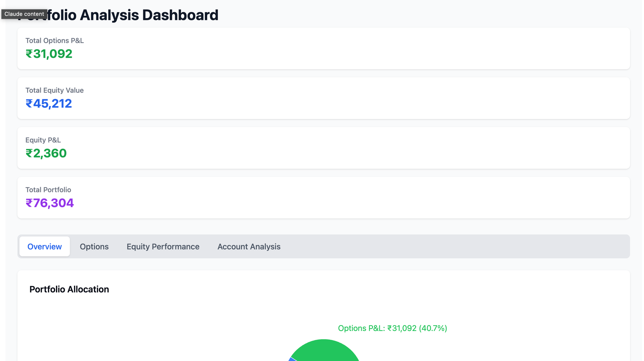Click the ₹45,212 equity value figure
This screenshot has width=644, height=361.
pos(49,104)
